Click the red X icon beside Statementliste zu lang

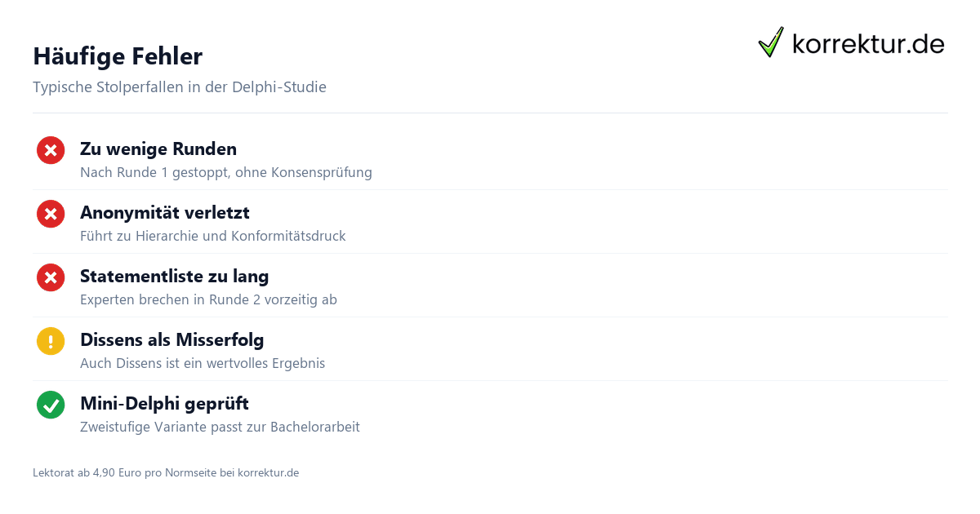pos(51,277)
